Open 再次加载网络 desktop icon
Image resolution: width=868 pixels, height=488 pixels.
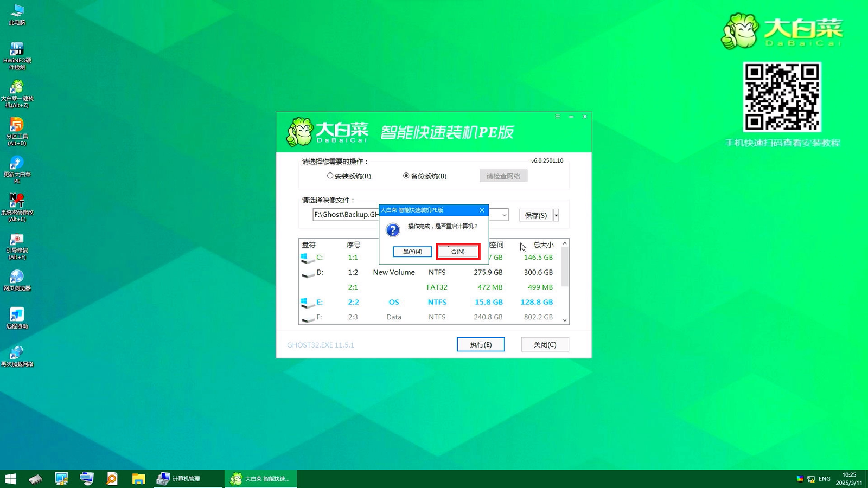(17, 356)
